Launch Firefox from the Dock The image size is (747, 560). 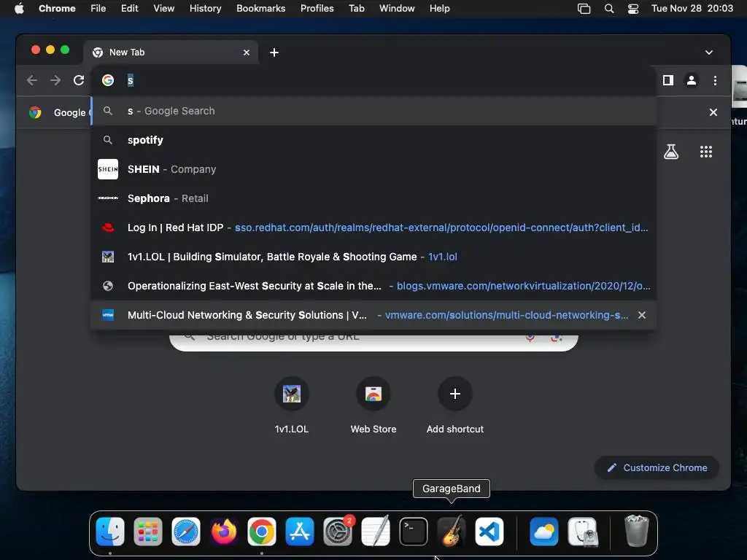pyautogui.click(x=223, y=532)
